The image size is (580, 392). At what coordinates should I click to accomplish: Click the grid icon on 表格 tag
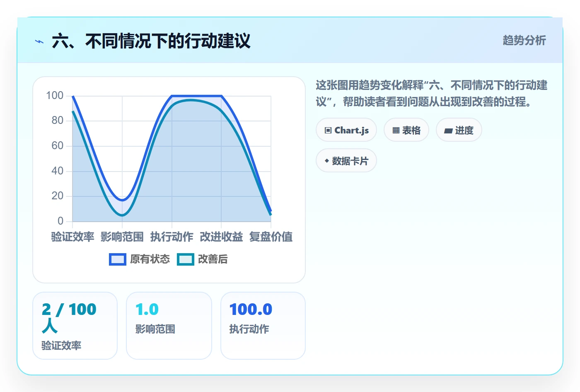pyautogui.click(x=396, y=130)
